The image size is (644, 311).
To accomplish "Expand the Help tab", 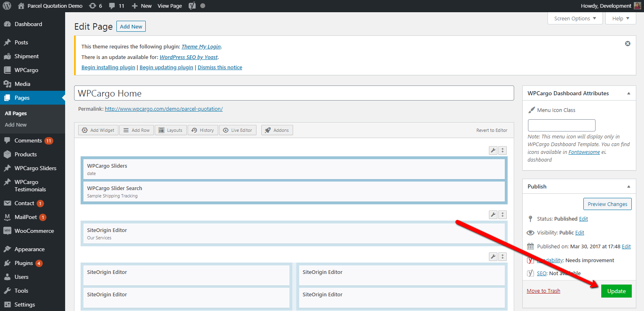I will coord(621,18).
